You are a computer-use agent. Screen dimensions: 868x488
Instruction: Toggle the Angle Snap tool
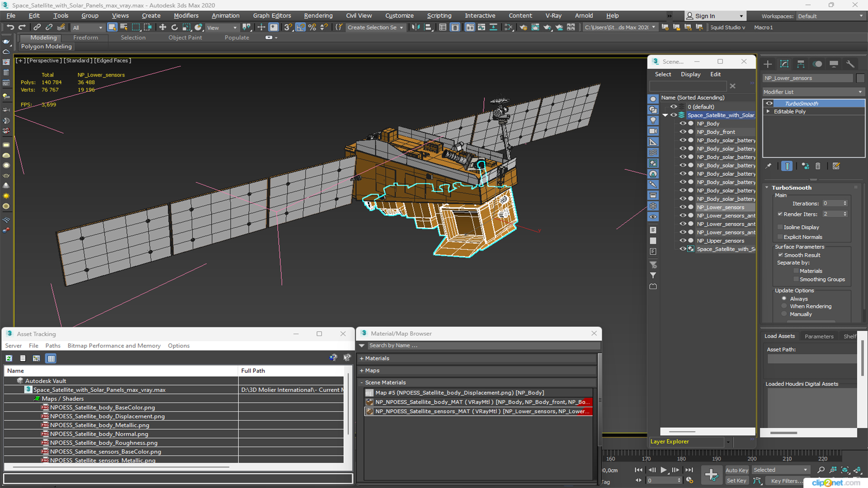(x=300, y=27)
